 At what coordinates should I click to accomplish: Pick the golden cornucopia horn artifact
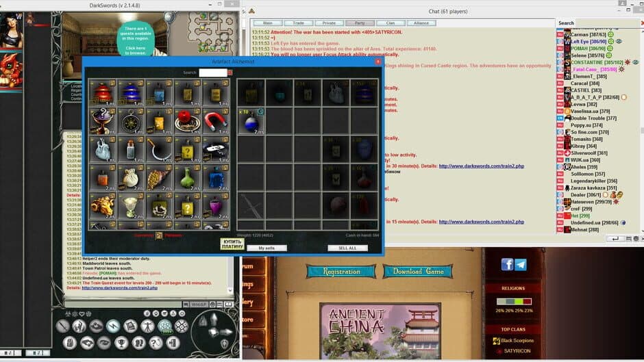coord(159,178)
